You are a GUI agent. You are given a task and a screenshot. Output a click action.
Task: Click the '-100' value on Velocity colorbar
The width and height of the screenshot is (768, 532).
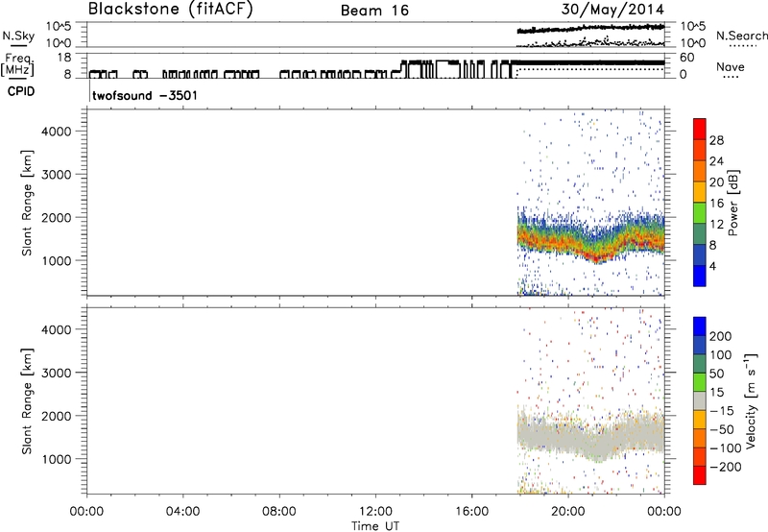[x=726, y=448]
